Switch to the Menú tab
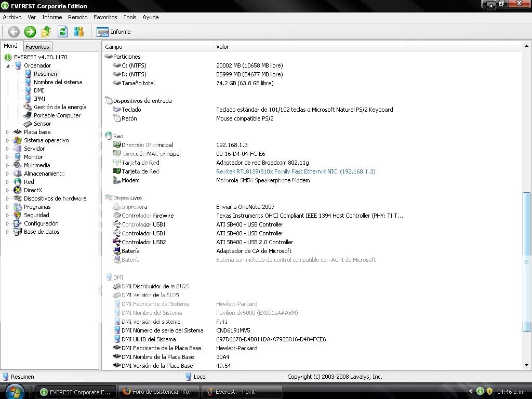 click(x=11, y=46)
